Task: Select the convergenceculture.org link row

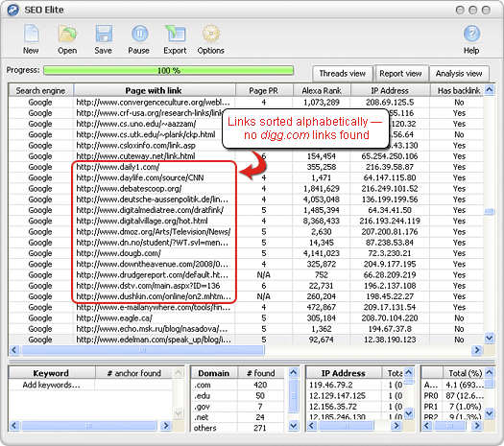Action: (246, 103)
